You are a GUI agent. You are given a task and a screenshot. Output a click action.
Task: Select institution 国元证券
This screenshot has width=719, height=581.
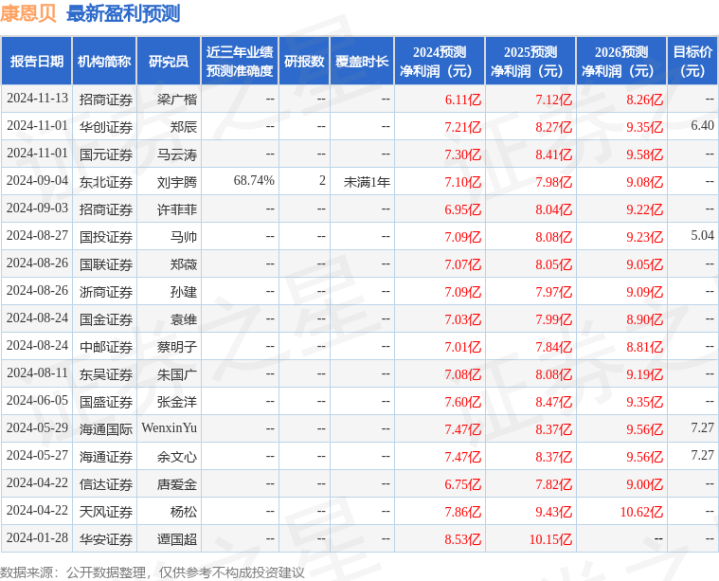pos(106,155)
